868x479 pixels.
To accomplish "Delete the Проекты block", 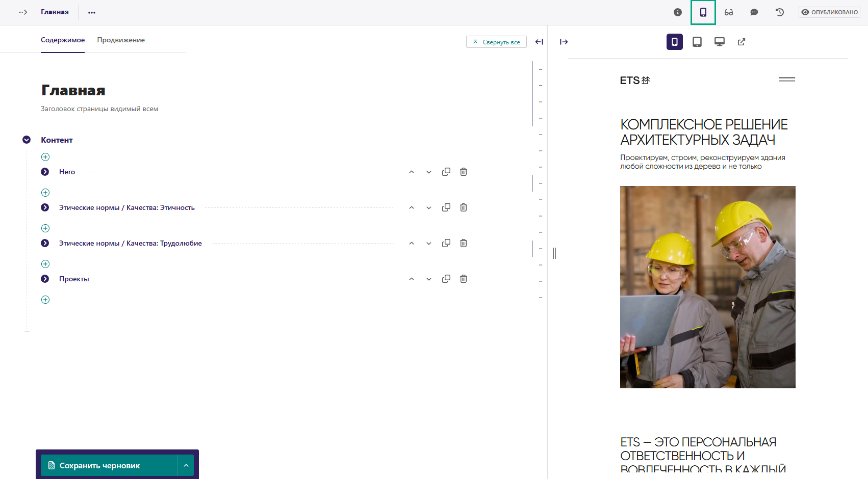I will coord(464,279).
